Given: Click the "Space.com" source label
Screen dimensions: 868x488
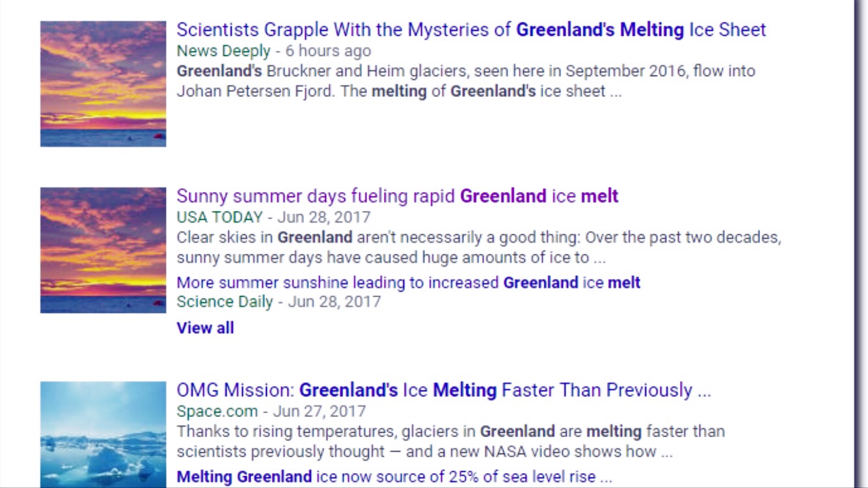Looking at the screenshot, I should [x=217, y=411].
